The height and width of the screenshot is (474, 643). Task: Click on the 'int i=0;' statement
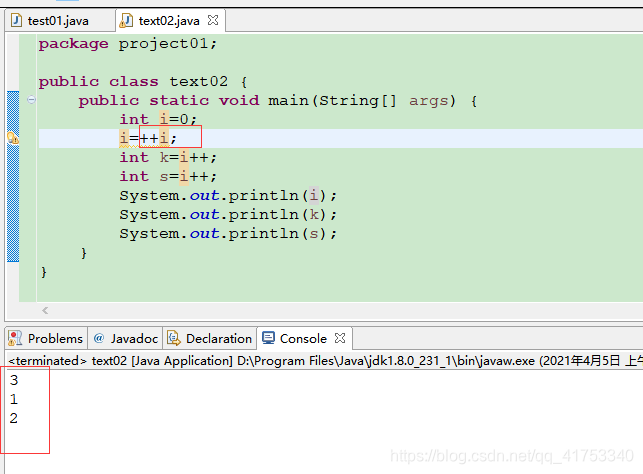tap(158, 119)
